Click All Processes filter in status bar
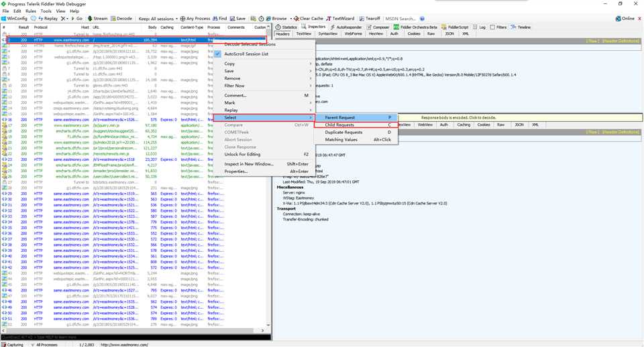644x347 pixels. coord(44,344)
